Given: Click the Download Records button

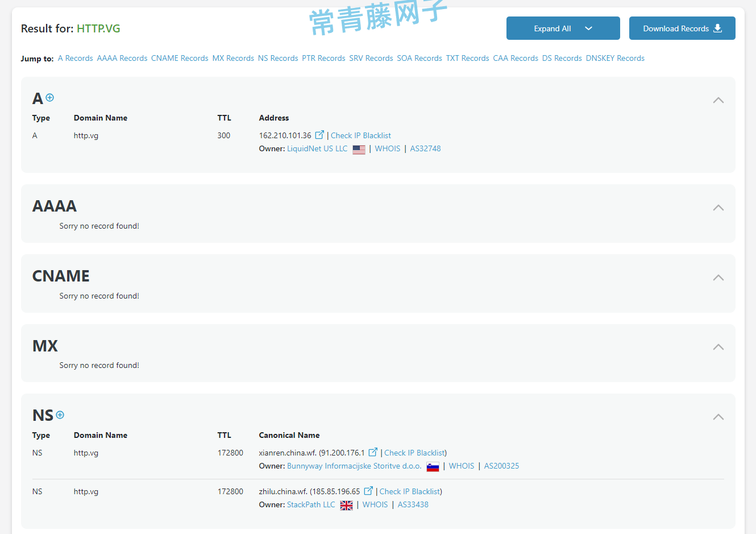Looking at the screenshot, I should [x=682, y=28].
